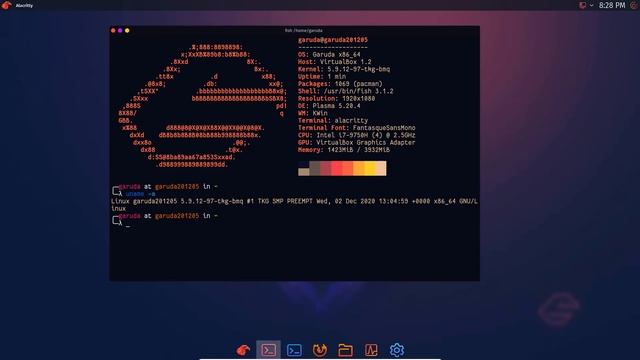Click the 'Terminal Font: FantasqueSansMono' line
The width and height of the screenshot is (640, 360).
357,128
